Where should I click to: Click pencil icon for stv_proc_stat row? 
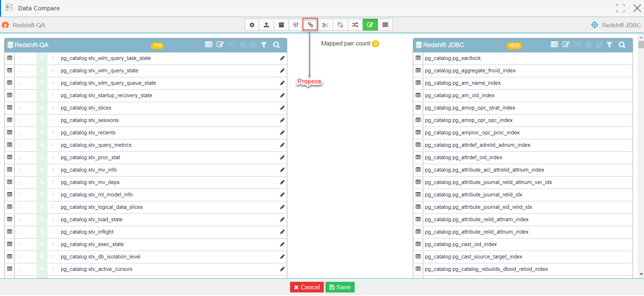click(x=282, y=157)
